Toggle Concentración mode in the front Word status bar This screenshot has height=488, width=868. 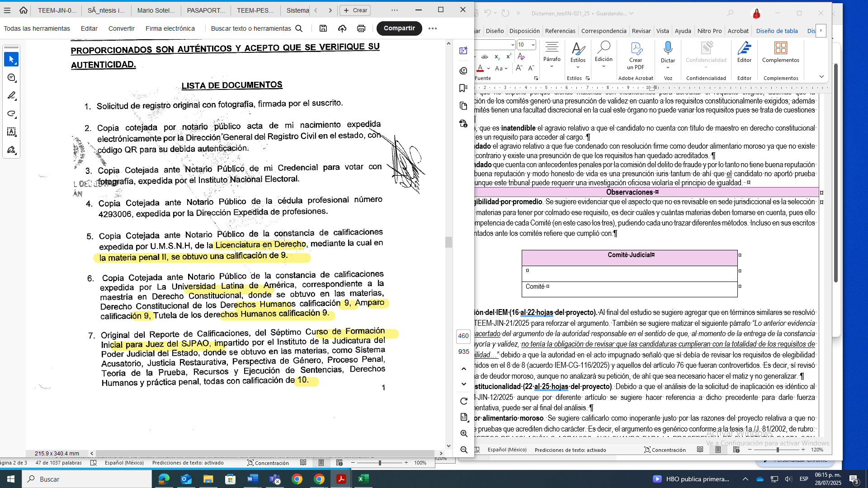665,450
